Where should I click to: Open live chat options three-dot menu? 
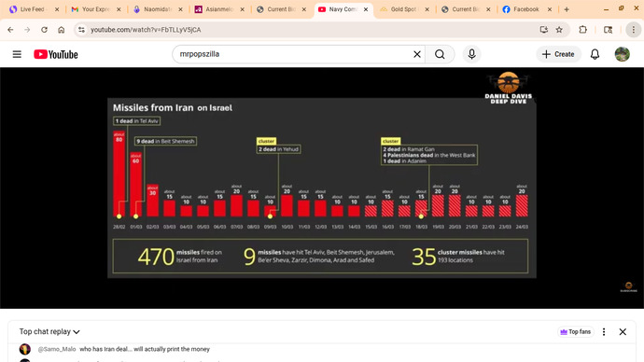coord(604,331)
